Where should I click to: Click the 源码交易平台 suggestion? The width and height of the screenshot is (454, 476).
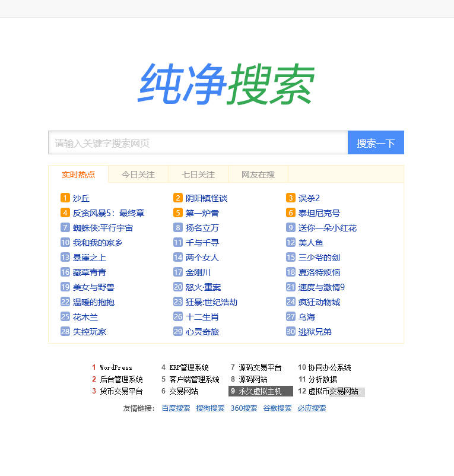point(260,367)
